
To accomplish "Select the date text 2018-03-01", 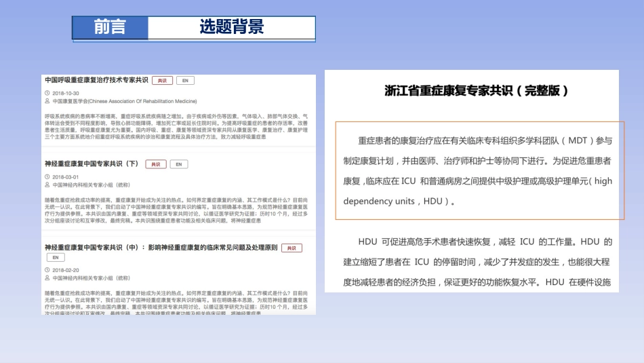I will pos(66,177).
